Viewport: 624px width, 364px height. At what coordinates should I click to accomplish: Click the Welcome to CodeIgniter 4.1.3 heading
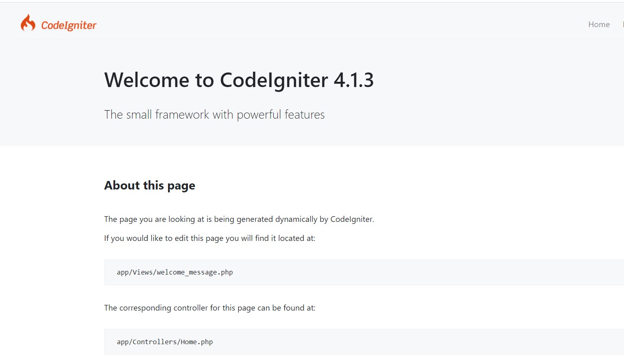(x=239, y=80)
